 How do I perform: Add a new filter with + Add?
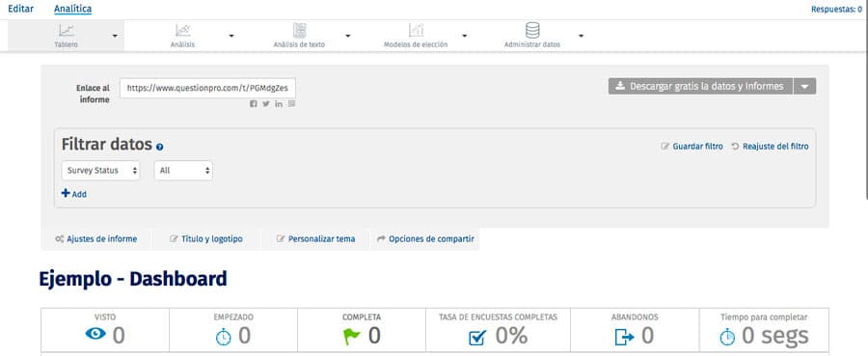(73, 194)
